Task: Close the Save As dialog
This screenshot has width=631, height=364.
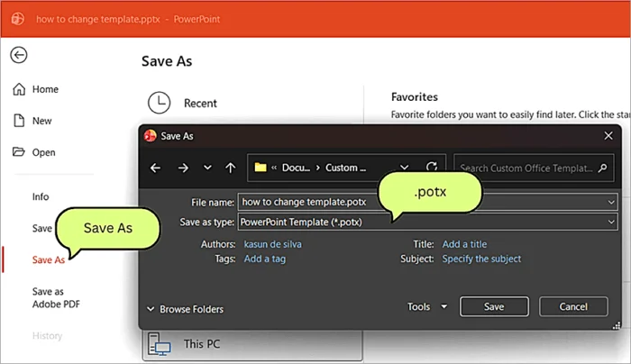Action: pyautogui.click(x=608, y=135)
